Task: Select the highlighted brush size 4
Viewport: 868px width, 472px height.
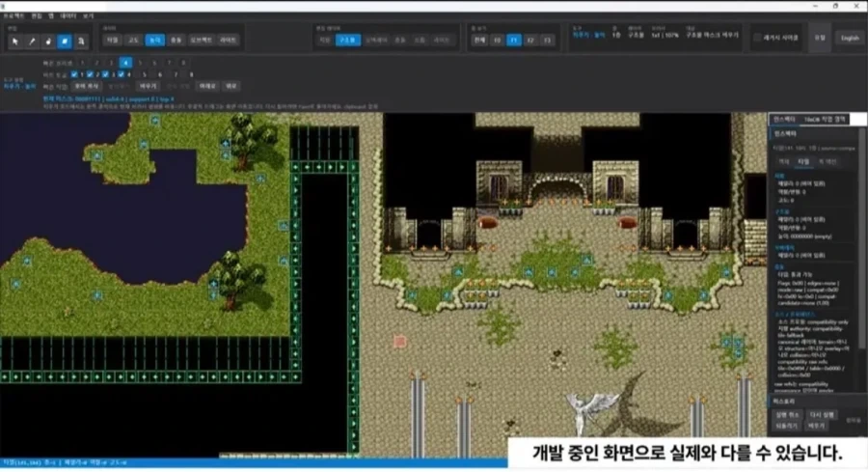Action: click(125, 63)
